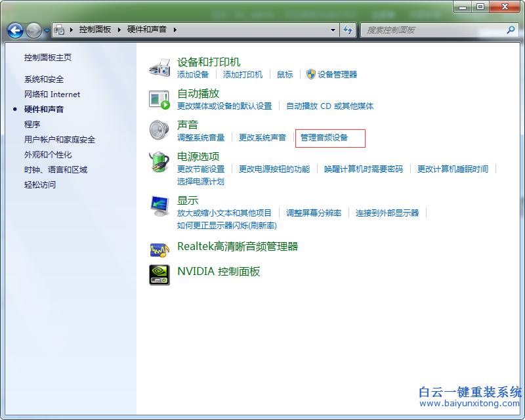Expand the chevron after 硬件和声音
The image size is (525, 420).
point(177,30)
